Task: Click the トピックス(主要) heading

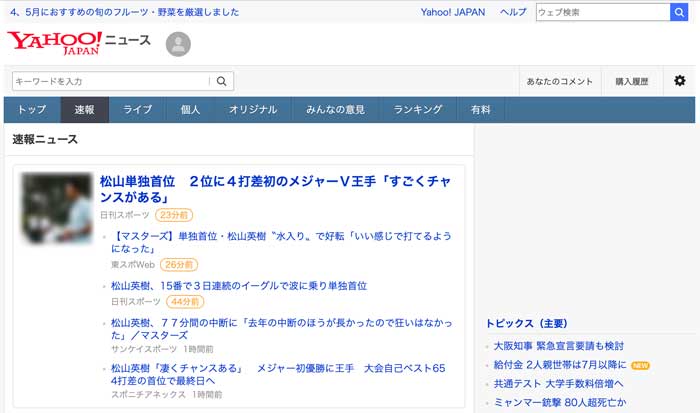Action: point(526,323)
